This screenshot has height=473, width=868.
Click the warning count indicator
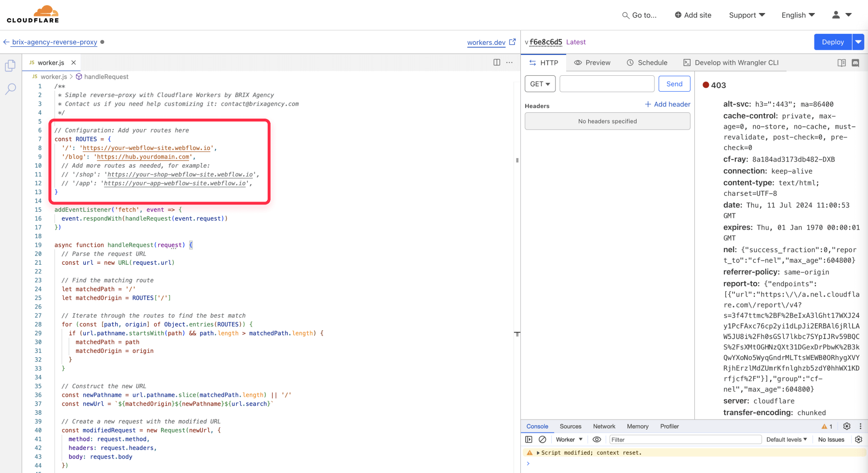(x=827, y=426)
